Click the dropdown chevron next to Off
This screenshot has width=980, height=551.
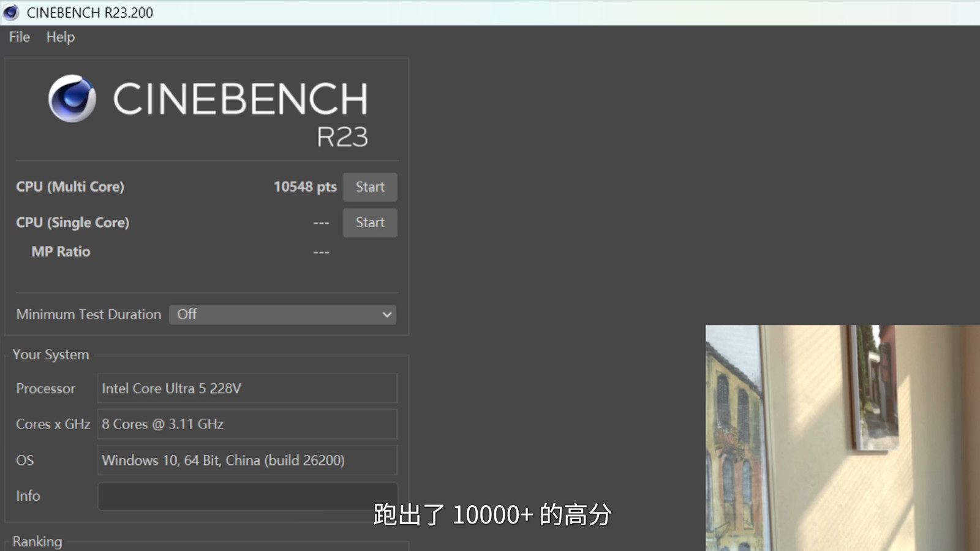[x=387, y=315]
